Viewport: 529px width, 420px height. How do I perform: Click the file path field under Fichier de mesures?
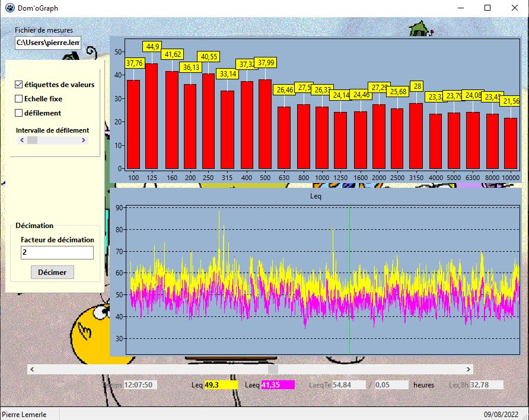click(x=47, y=43)
